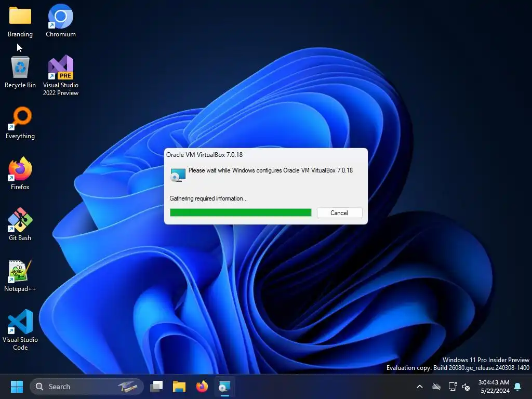Open the notifications bell icon

[518, 387]
